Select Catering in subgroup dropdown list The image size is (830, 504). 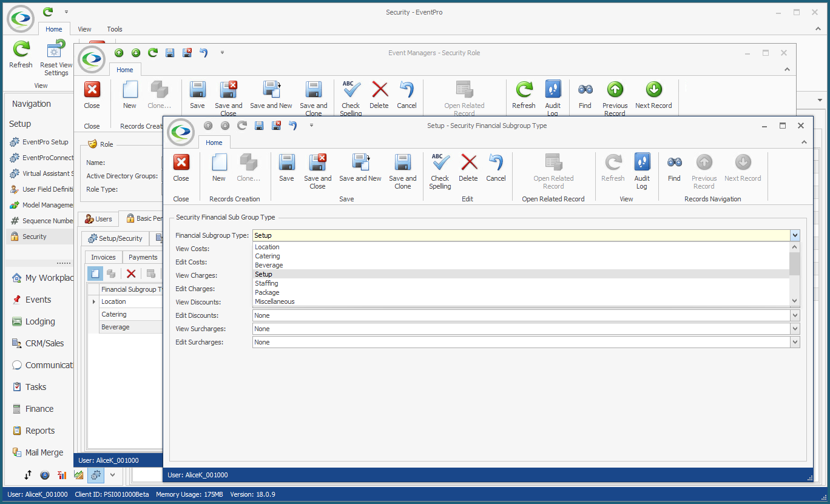521,256
